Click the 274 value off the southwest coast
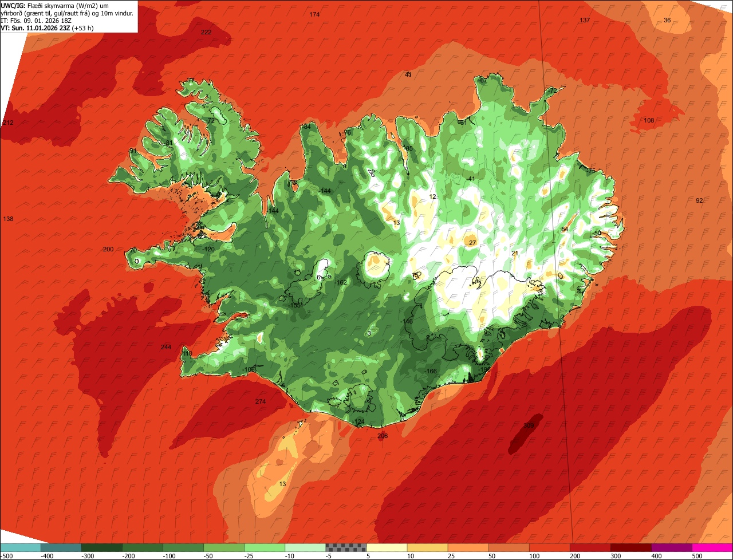Screen dimensions: 733x560 coord(261,402)
